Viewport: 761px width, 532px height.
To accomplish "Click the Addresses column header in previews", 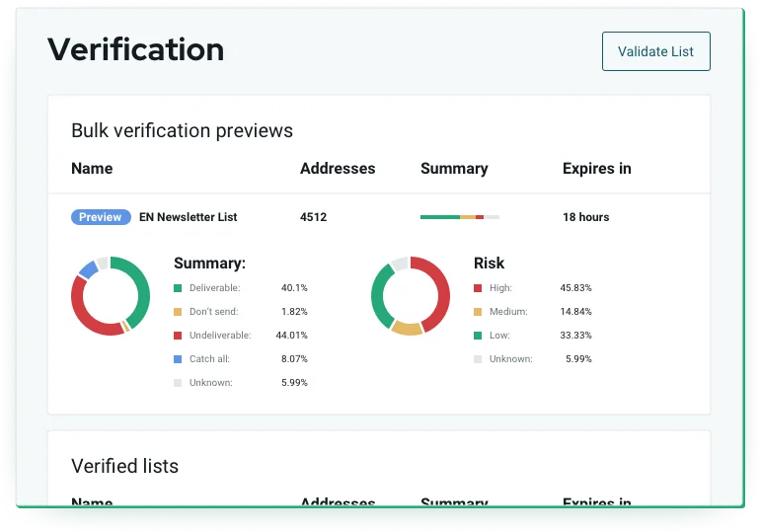I will click(338, 169).
